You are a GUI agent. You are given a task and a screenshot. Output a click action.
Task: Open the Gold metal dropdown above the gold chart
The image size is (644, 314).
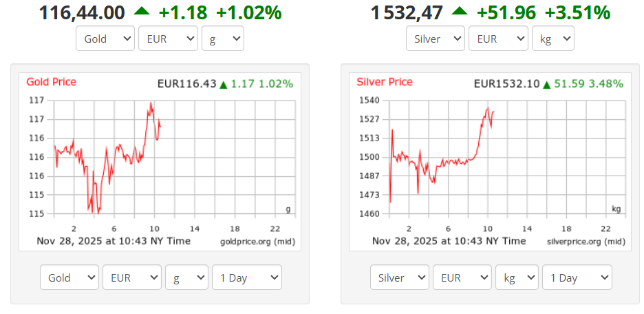[105, 39]
